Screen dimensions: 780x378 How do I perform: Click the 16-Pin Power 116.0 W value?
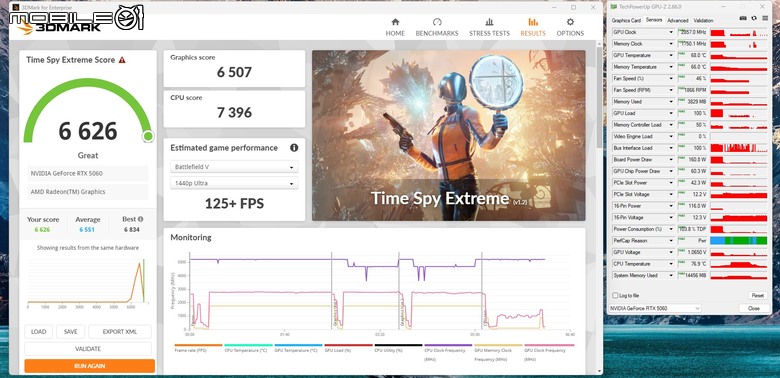click(693, 206)
